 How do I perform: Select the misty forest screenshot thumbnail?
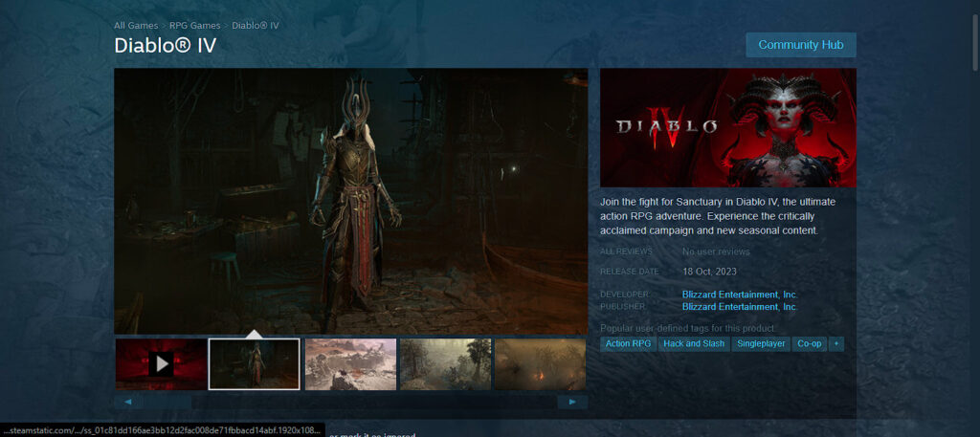445,364
